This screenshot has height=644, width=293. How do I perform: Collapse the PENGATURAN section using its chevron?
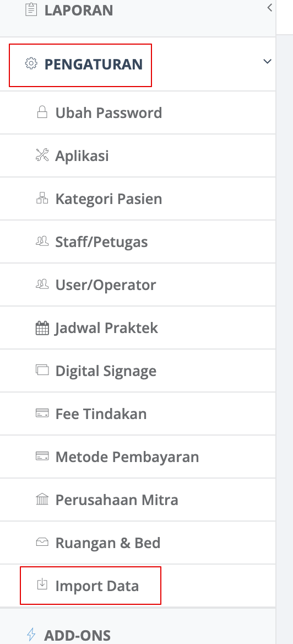tap(267, 62)
